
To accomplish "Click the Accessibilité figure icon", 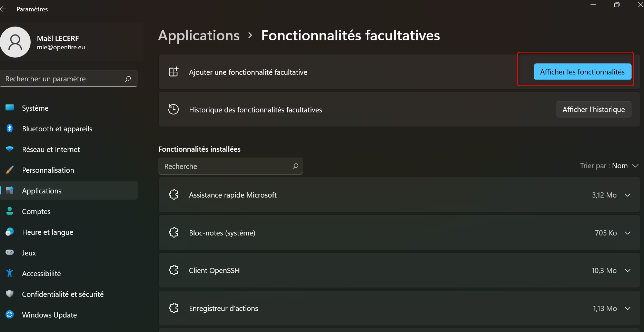I will (x=10, y=273).
